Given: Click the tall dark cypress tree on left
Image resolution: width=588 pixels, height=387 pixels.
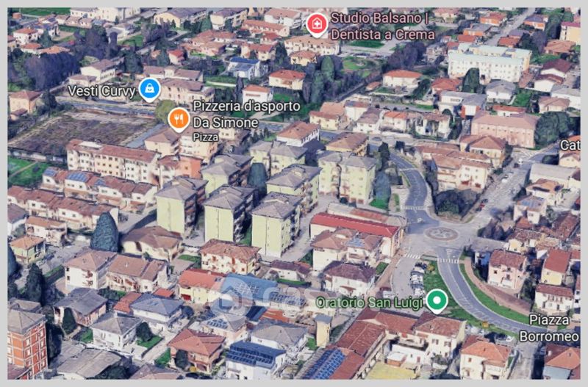Looking at the screenshot, I should point(104,232).
